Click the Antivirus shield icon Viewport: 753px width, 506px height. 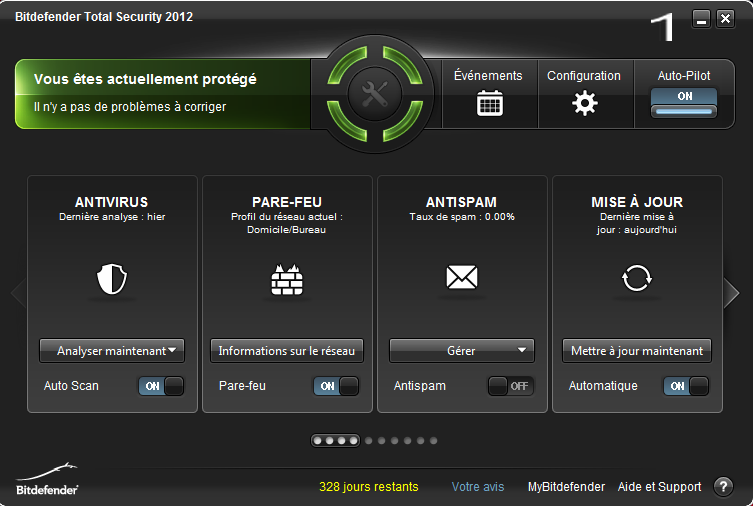112,278
